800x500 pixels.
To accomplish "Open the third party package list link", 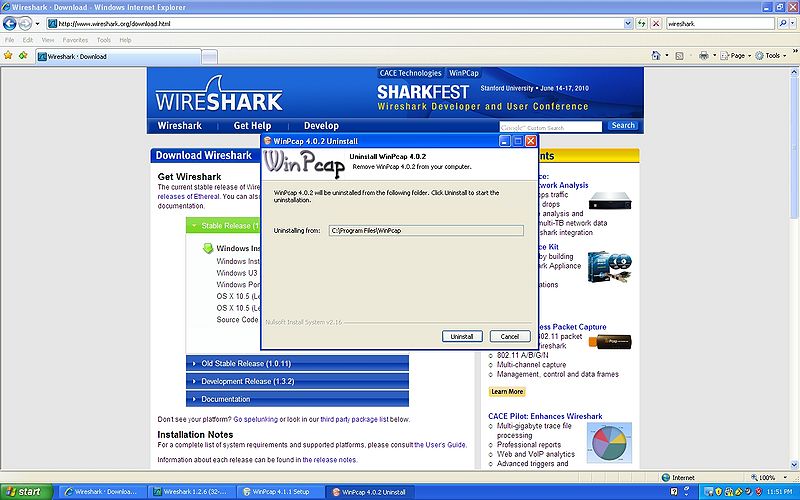I will (x=355, y=419).
